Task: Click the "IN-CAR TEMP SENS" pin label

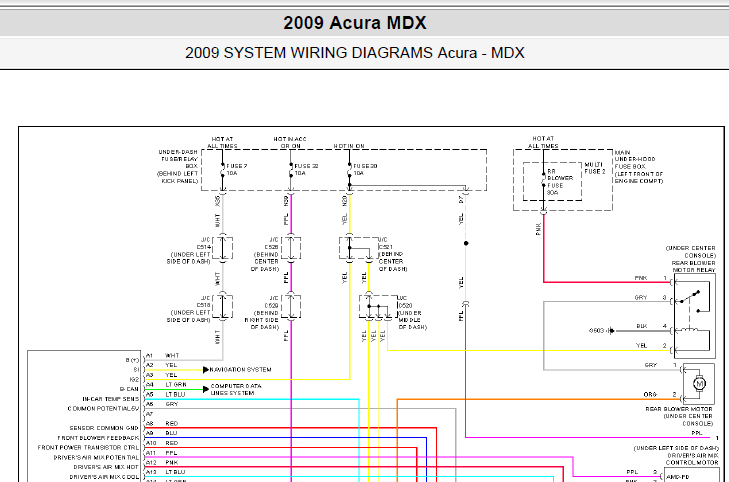Action: (x=111, y=399)
